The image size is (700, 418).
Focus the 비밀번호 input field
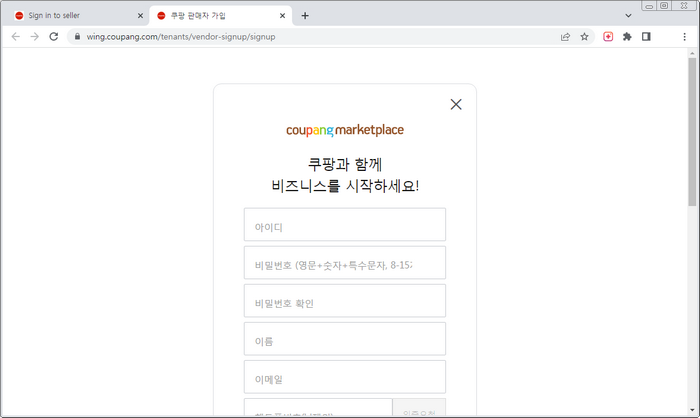click(x=345, y=263)
